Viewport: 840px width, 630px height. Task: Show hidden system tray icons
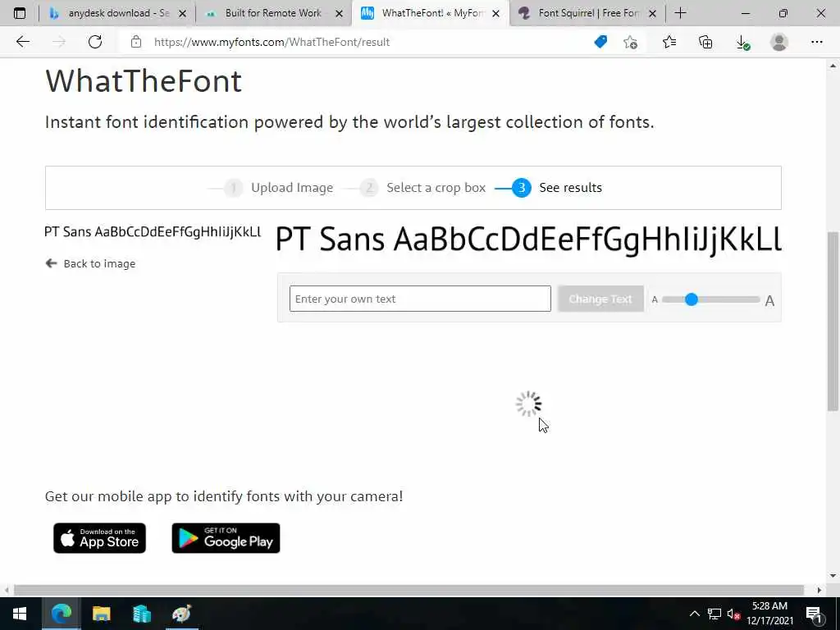(x=694, y=614)
